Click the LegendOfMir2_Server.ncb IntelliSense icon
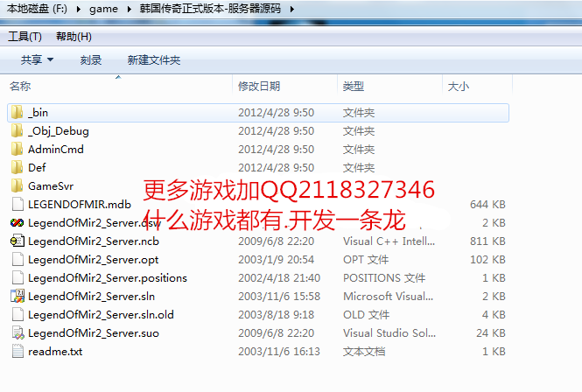This screenshot has height=392, width=582. coord(18,241)
